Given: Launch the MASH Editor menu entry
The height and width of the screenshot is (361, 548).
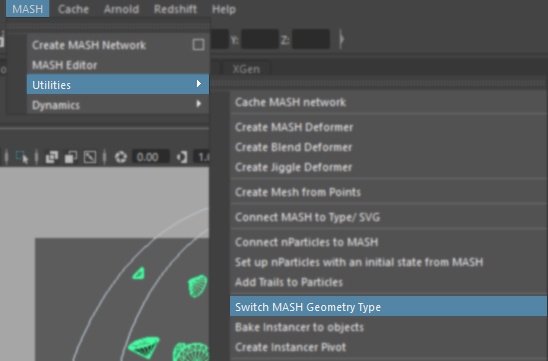Looking at the screenshot, I should (118, 65).
